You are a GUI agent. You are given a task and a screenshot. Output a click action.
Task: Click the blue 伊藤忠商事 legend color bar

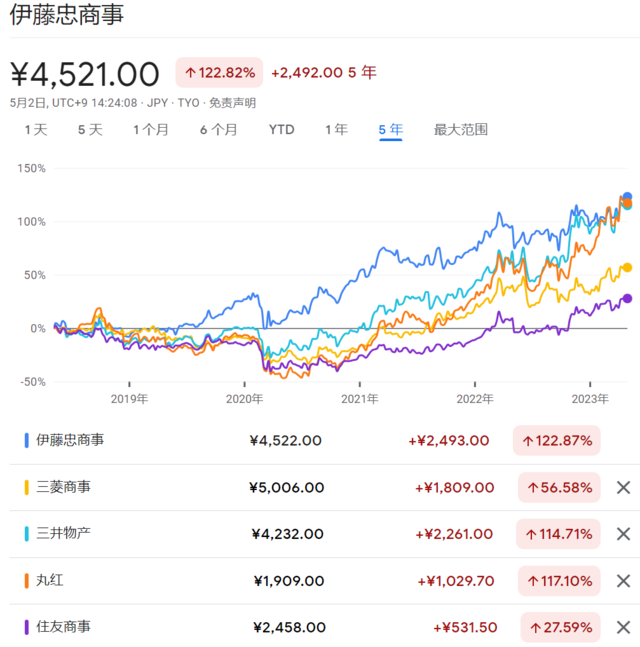[x=25, y=440]
